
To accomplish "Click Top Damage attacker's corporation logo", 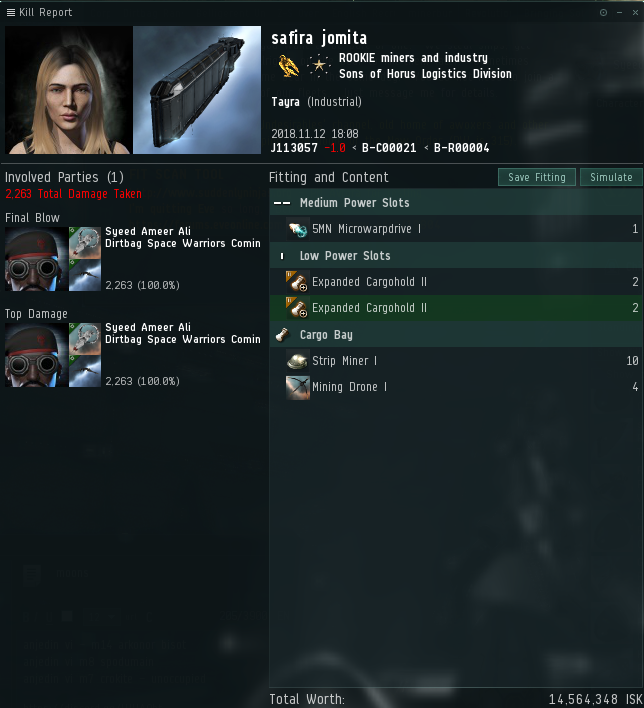I will point(85,339).
